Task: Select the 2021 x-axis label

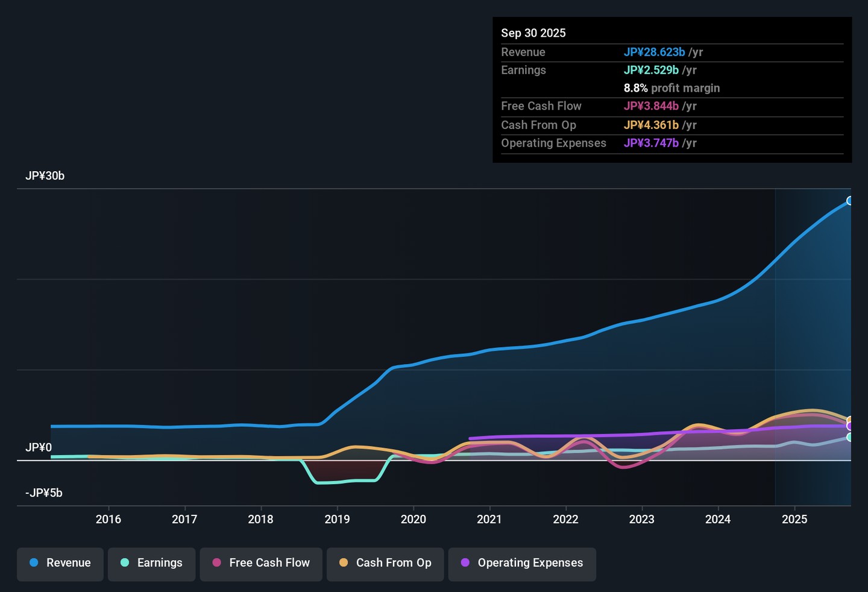Action: coord(489,519)
